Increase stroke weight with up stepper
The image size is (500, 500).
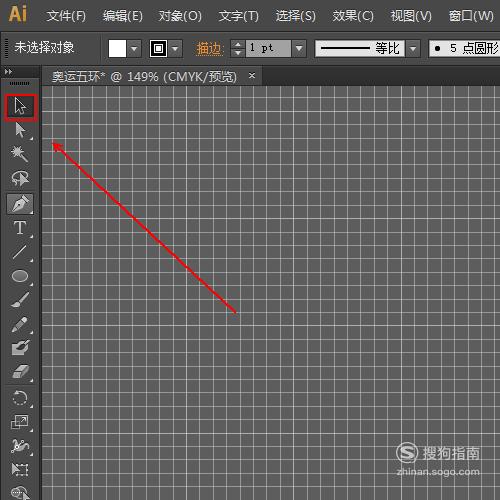(238, 44)
